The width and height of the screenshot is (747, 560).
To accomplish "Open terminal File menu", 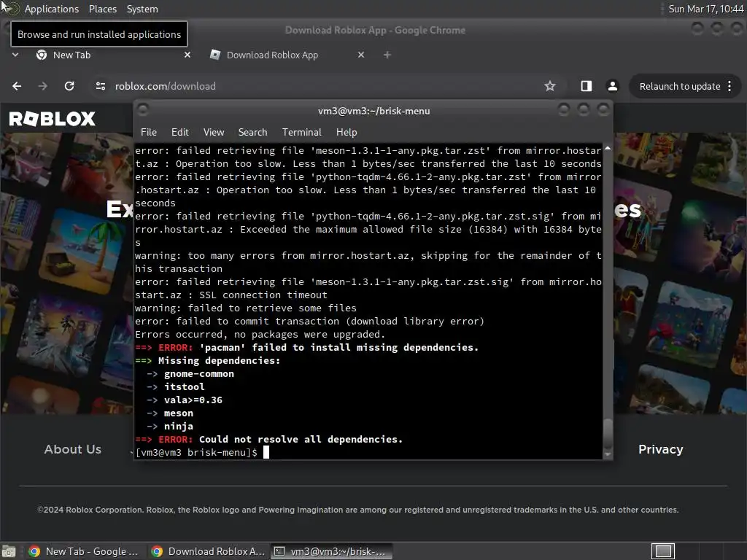I will click(149, 133).
